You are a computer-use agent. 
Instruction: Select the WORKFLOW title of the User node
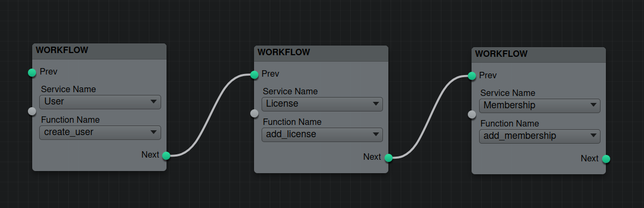tap(62, 50)
